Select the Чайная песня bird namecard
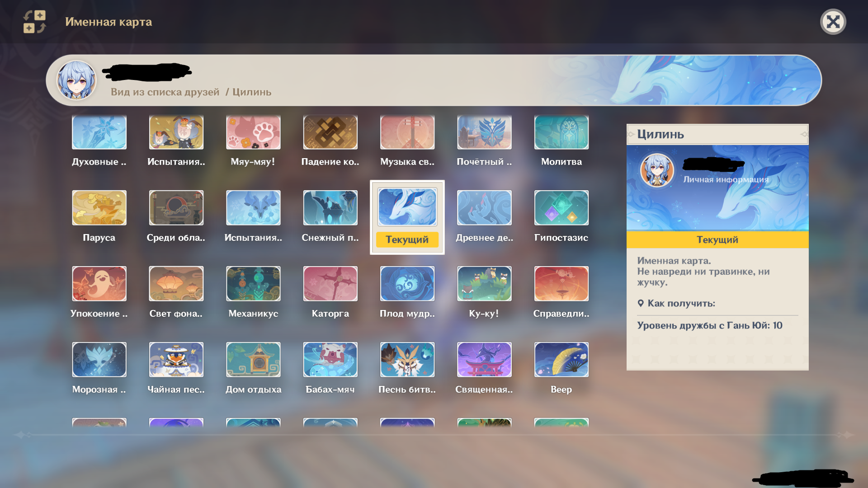Viewport: 868px width, 488px height. pos(176,360)
